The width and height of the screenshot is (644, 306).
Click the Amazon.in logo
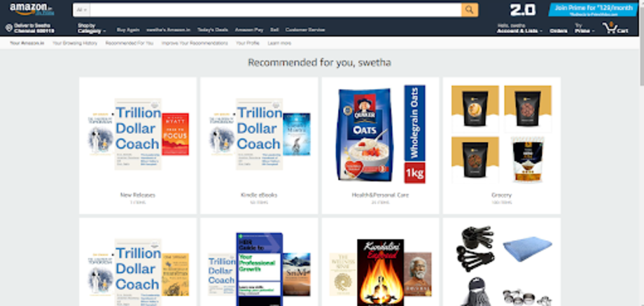[27, 9]
